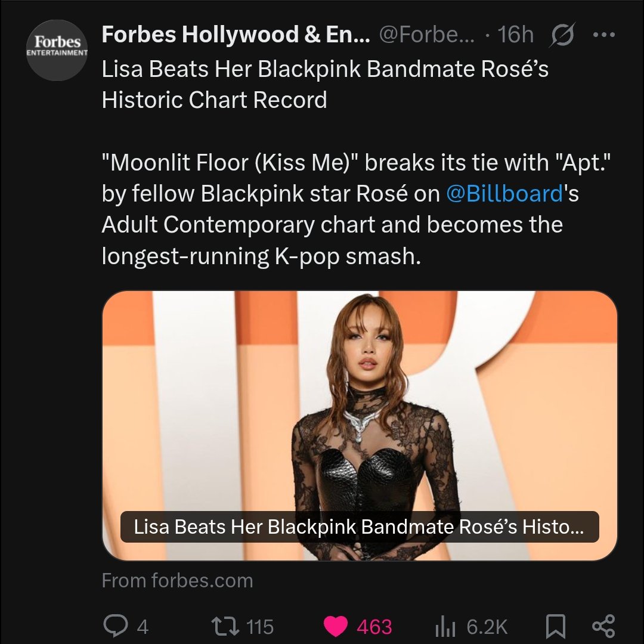Click the @Forbe... handle text

427,35
